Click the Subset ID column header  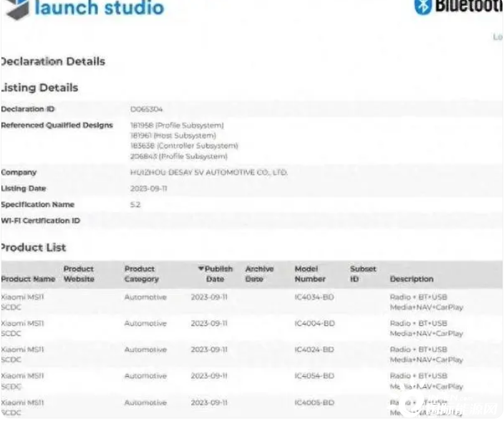pos(363,274)
